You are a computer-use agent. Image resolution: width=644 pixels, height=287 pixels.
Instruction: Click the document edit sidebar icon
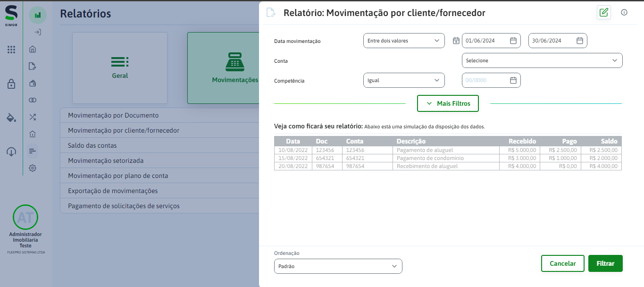point(33,66)
